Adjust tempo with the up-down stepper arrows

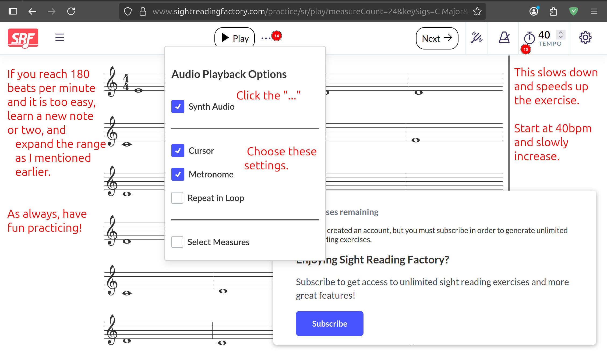click(x=561, y=34)
